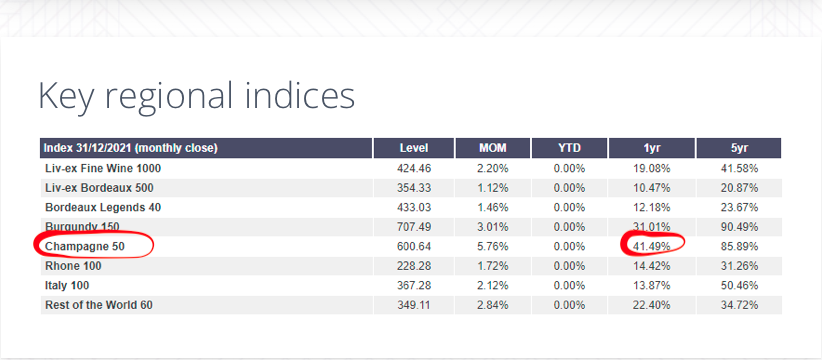Image resolution: width=822 pixels, height=360 pixels.
Task: Click the Champagne 50 MOM value 5.76%
Action: 493,246
